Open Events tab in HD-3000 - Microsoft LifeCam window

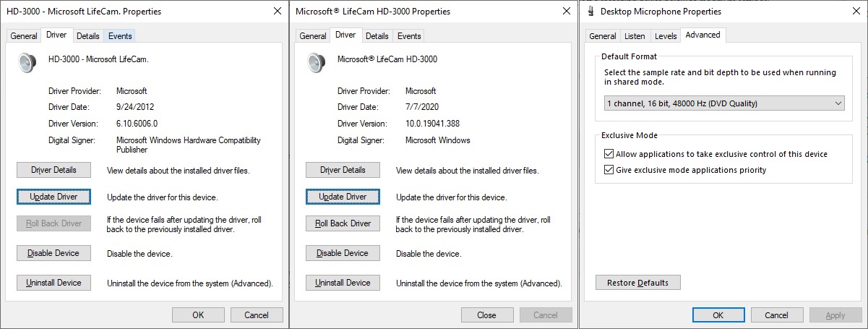point(120,35)
